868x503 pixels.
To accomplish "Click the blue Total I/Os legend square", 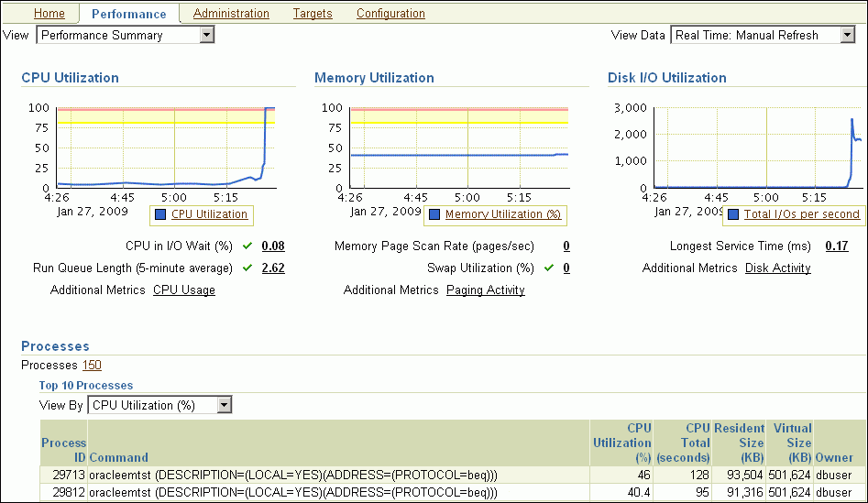I will pyautogui.click(x=733, y=214).
